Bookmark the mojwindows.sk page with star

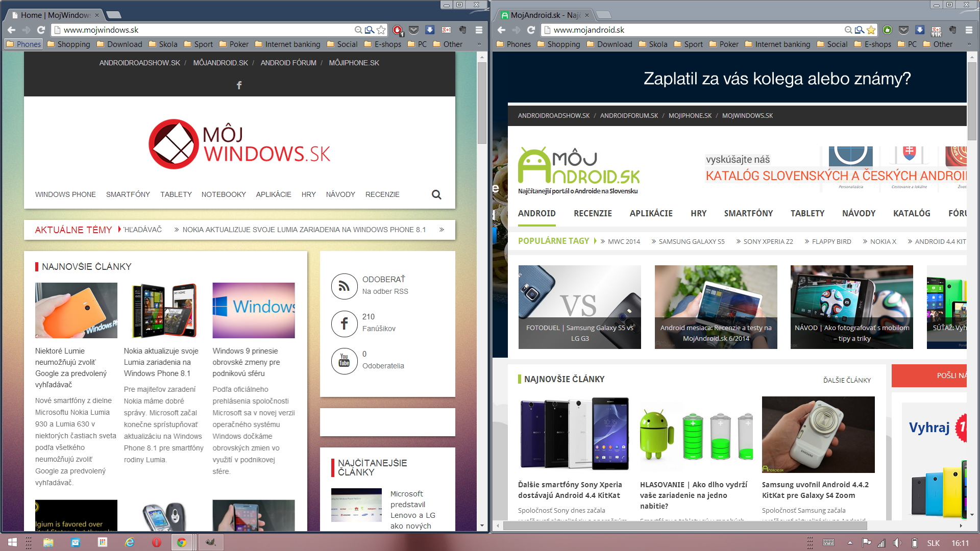pos(381,30)
